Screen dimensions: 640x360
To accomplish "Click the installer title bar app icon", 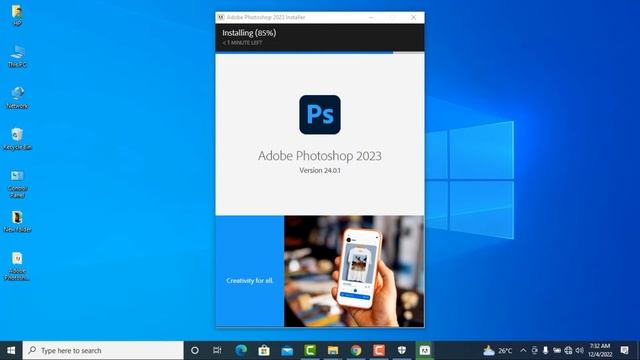I will click(x=221, y=18).
